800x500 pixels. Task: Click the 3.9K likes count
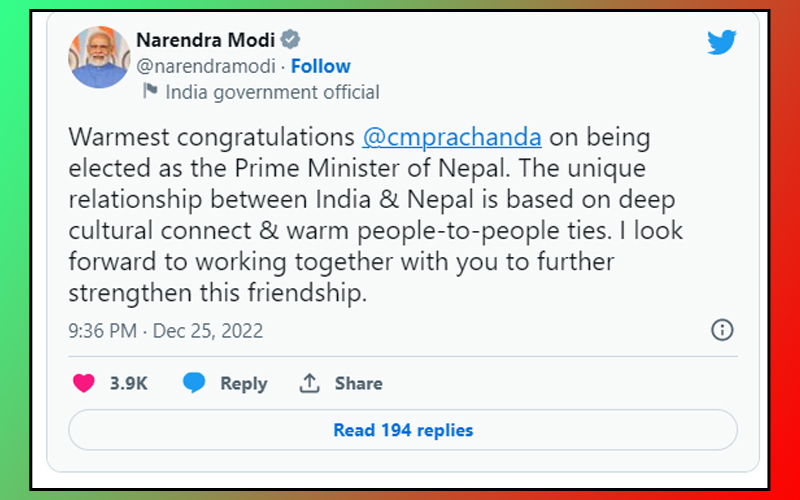tap(127, 383)
